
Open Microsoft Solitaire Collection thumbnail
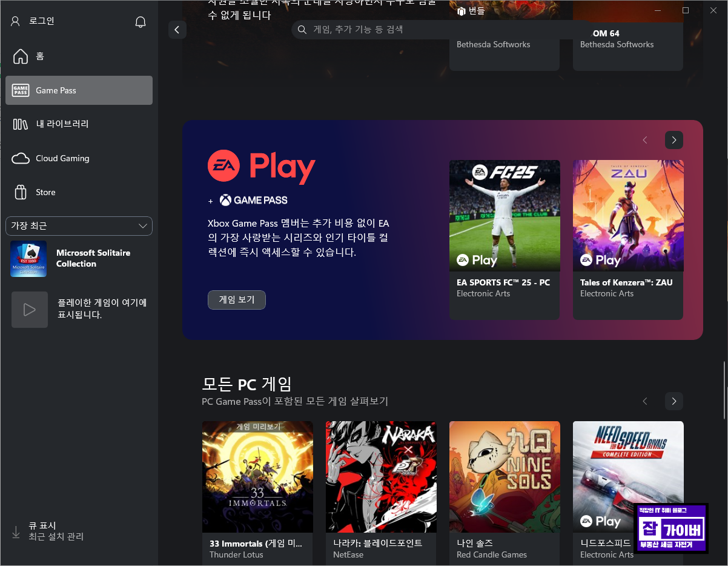(x=28, y=259)
